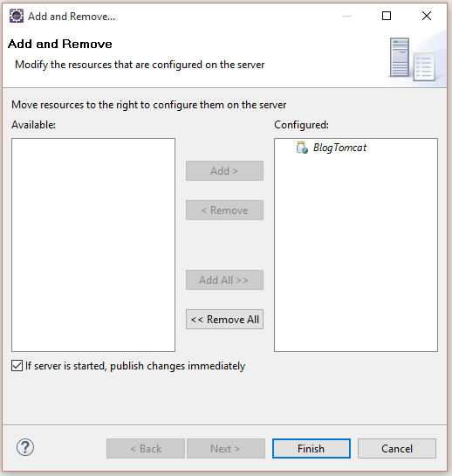Image resolution: width=452 pixels, height=476 pixels.
Task: Click the Add > button
Action: pyautogui.click(x=224, y=170)
